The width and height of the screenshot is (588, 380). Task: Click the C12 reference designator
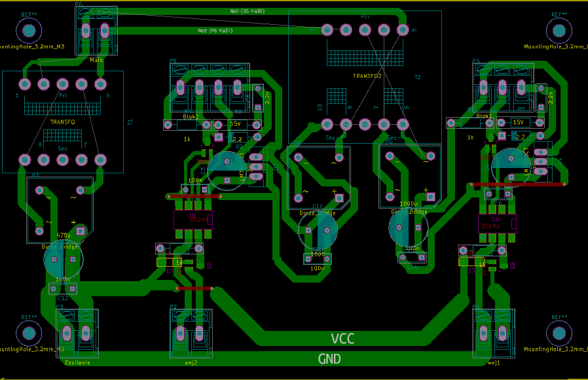point(63,298)
